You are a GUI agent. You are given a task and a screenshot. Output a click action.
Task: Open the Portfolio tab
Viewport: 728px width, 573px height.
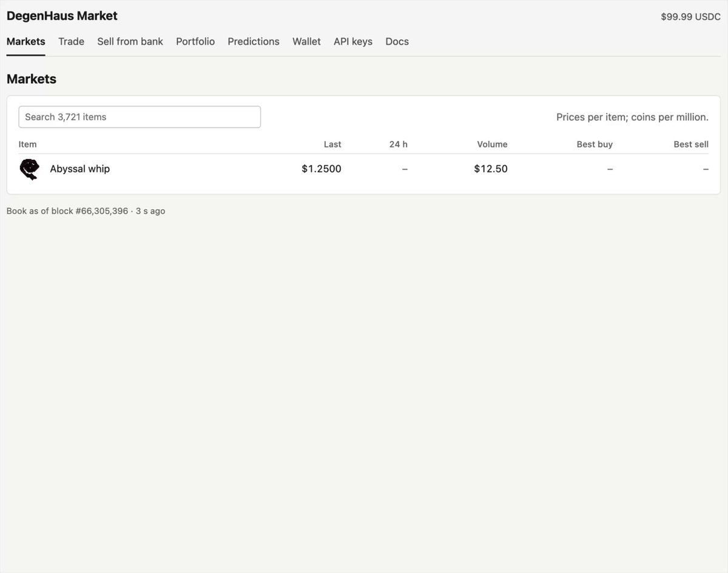(195, 41)
